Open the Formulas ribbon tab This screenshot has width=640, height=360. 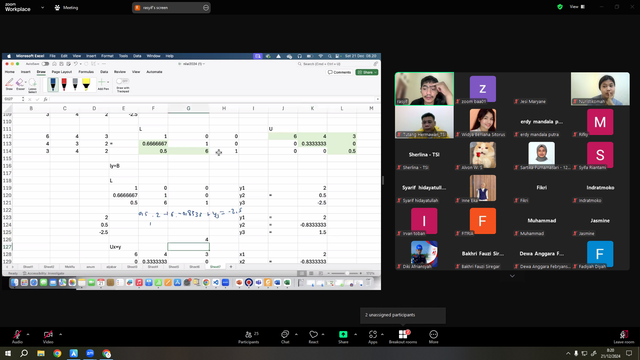tap(86, 72)
